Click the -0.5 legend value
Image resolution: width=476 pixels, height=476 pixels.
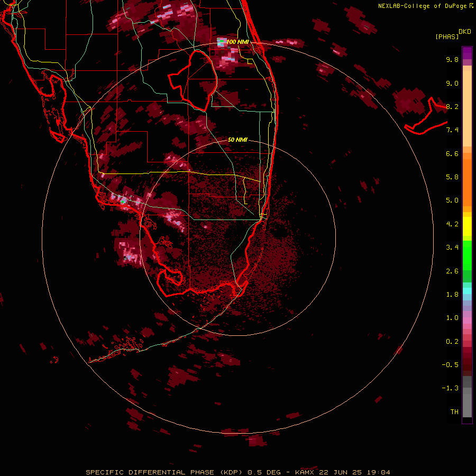pyautogui.click(x=450, y=365)
